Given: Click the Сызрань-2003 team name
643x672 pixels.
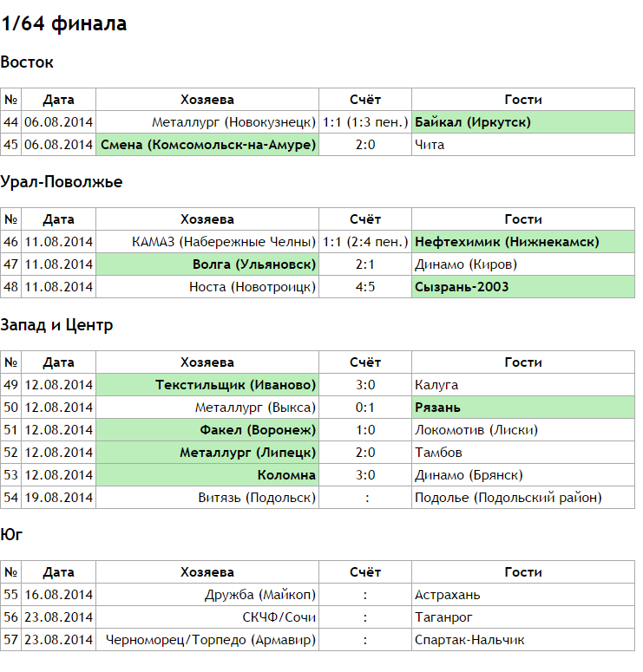Looking at the screenshot, I should pyautogui.click(x=462, y=287).
